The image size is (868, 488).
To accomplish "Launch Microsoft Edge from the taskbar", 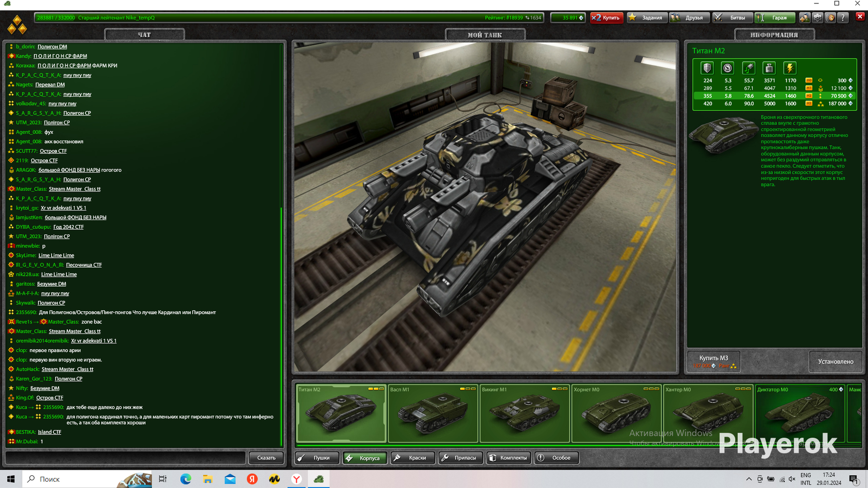I will coord(186,479).
